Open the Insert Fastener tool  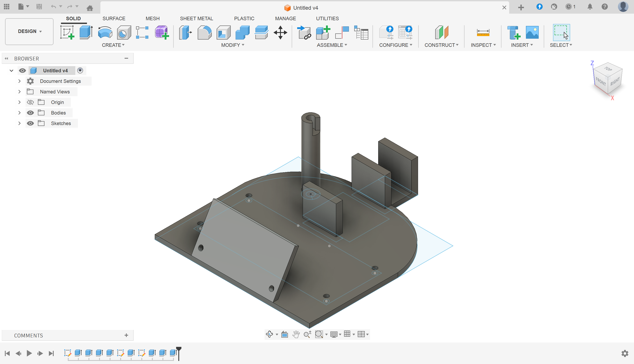pos(513,33)
